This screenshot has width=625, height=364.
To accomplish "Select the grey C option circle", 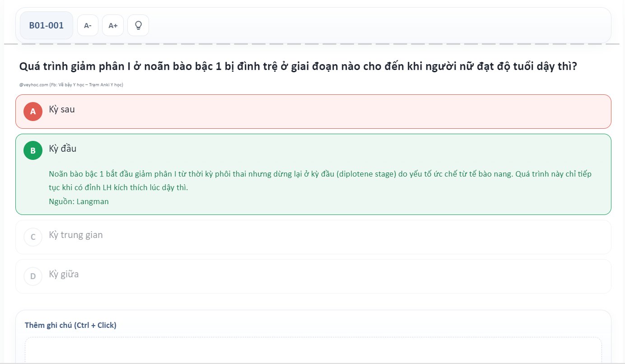I will coord(33,237).
